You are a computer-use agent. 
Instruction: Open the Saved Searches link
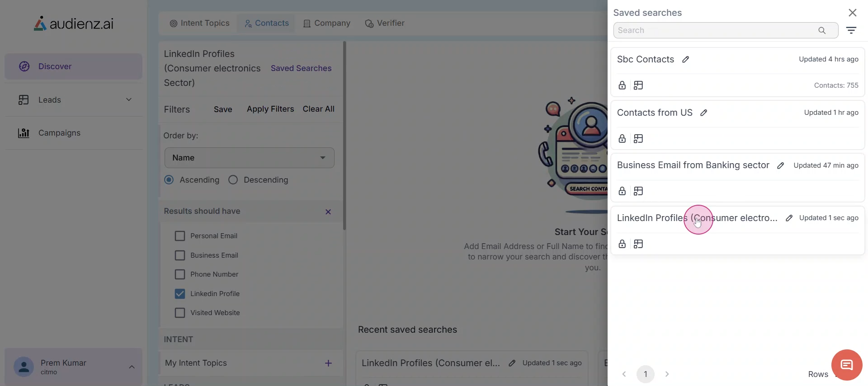(x=301, y=68)
